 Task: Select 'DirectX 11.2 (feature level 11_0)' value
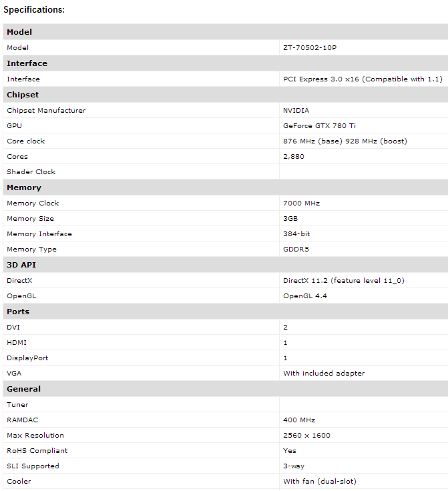point(344,280)
